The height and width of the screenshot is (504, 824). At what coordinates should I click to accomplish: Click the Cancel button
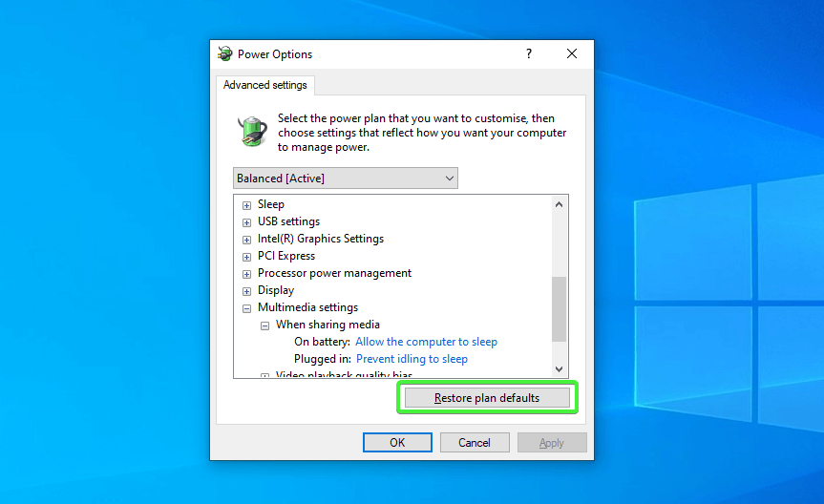click(475, 443)
